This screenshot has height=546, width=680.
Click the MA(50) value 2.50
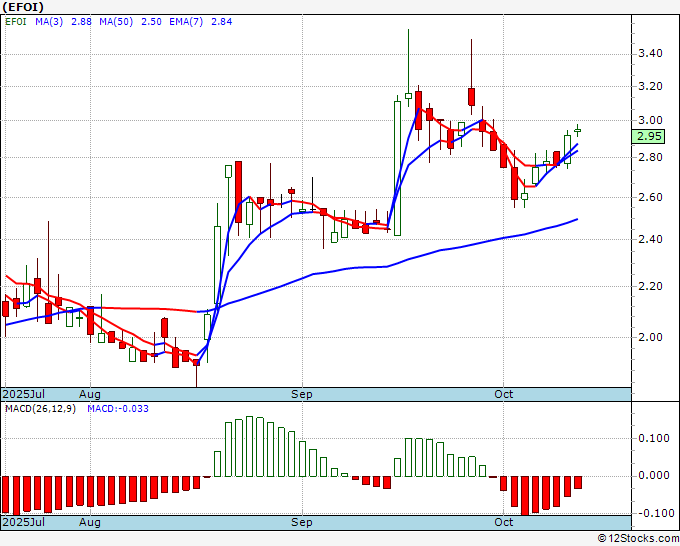click(x=151, y=22)
